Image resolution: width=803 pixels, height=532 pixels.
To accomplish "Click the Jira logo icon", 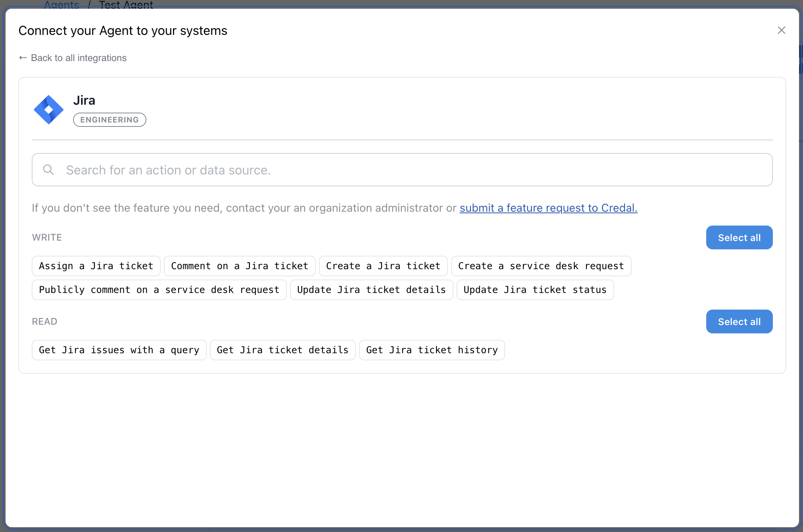I will [48, 110].
